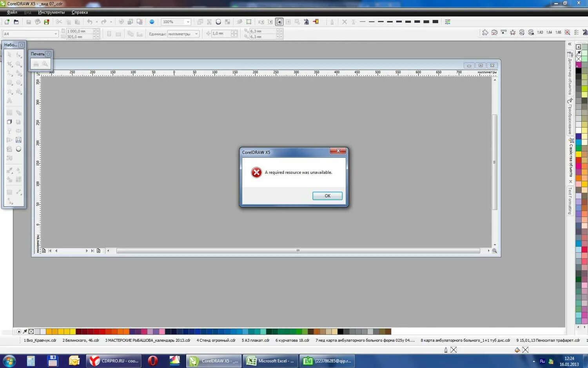Click the 1:A4 scale button
The height and width of the screenshot is (368, 588).
[x=549, y=32]
